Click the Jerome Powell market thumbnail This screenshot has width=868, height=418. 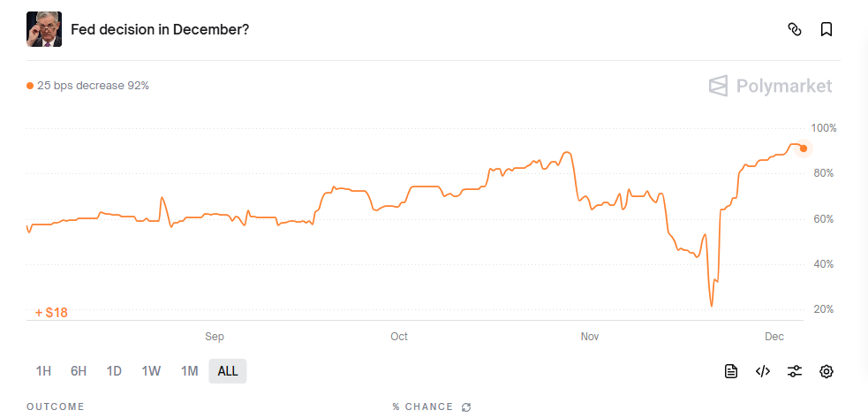coord(44,29)
